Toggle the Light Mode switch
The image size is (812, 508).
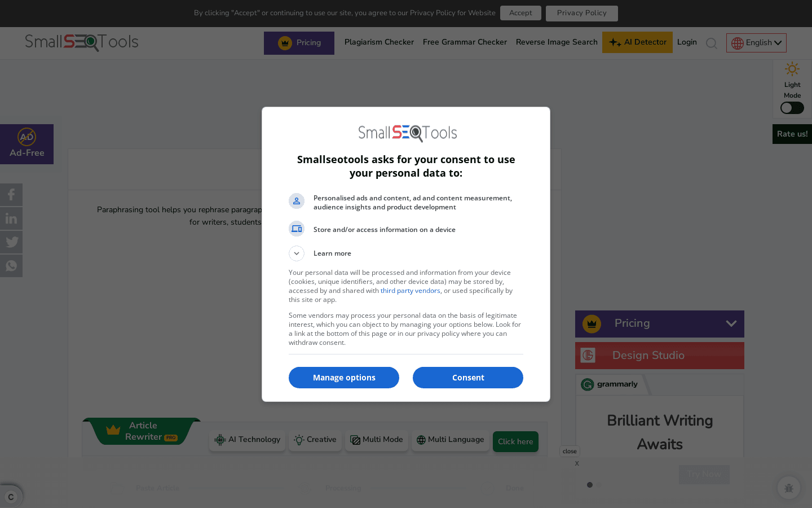pyautogui.click(x=792, y=107)
